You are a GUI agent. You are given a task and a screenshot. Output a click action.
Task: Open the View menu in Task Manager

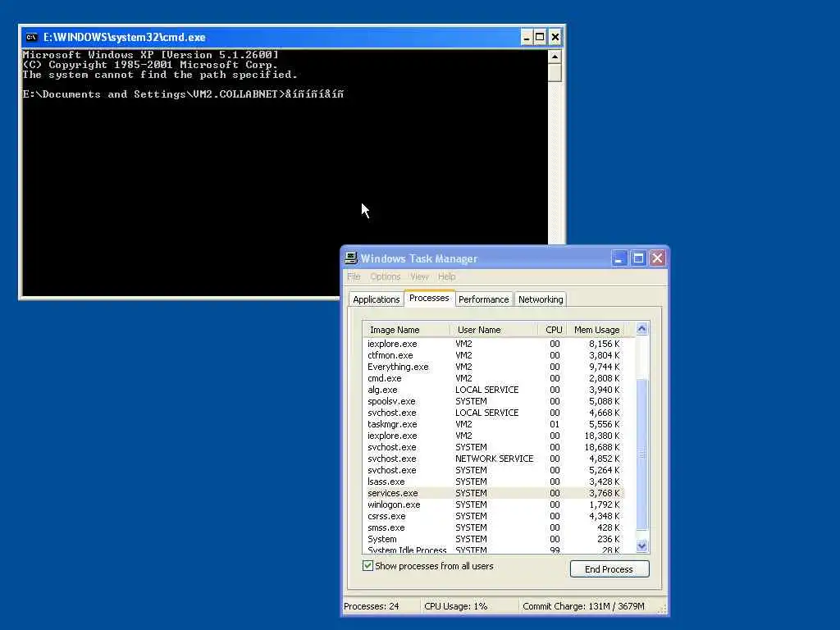click(x=419, y=276)
